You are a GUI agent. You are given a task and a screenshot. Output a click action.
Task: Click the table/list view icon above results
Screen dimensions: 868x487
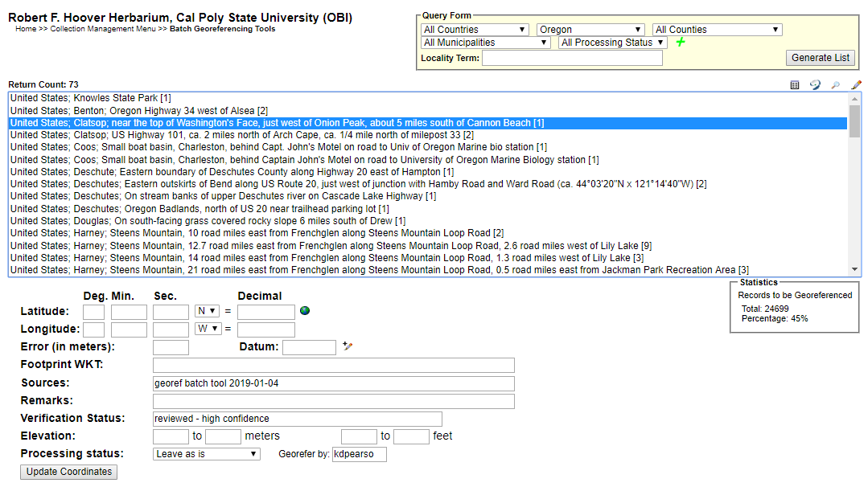[x=794, y=84]
